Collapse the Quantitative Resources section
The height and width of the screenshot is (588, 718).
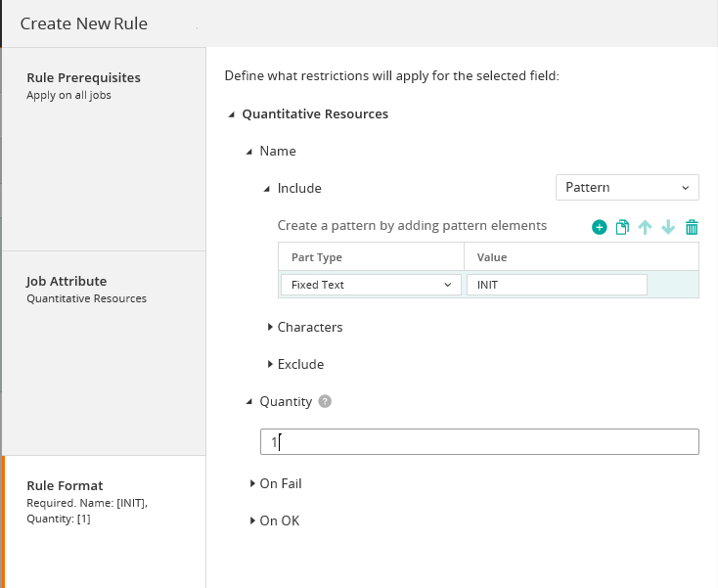coord(232,114)
